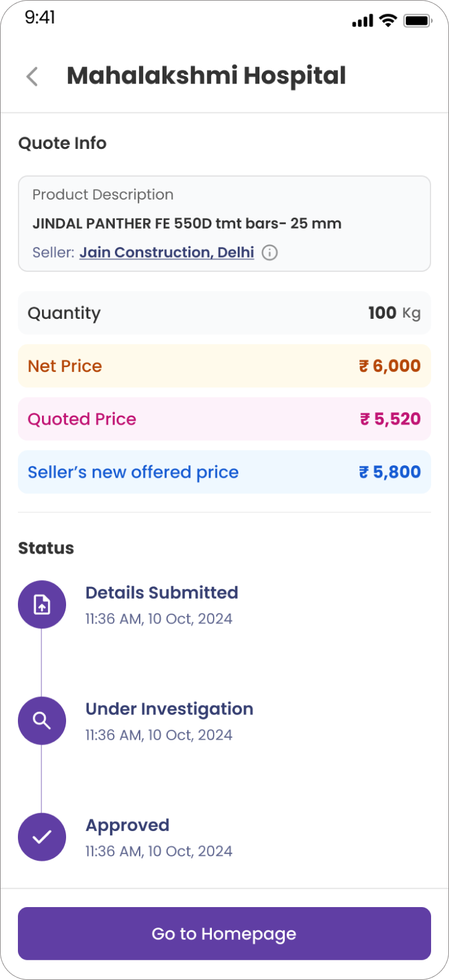Select the orange Net Price row
The height and width of the screenshot is (980, 449).
pyautogui.click(x=224, y=366)
